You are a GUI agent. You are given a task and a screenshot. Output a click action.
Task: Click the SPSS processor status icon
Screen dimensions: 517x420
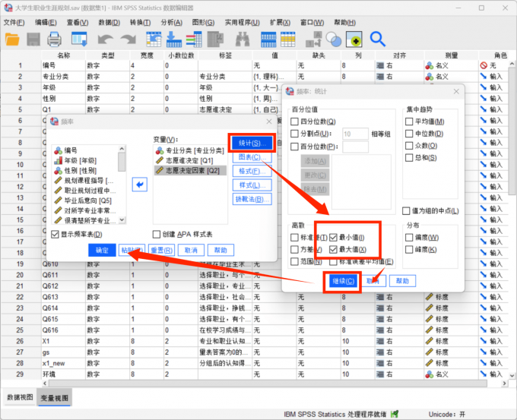coord(395,414)
